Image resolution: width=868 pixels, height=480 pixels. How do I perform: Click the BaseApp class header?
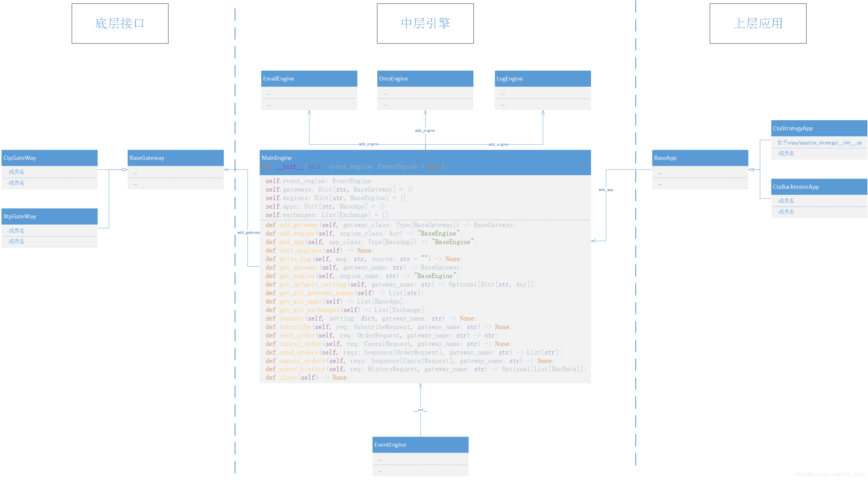(700, 158)
